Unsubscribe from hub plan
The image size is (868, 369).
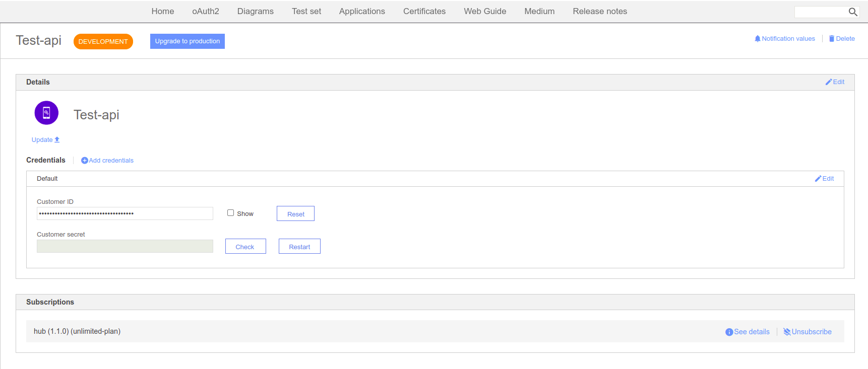(807, 332)
